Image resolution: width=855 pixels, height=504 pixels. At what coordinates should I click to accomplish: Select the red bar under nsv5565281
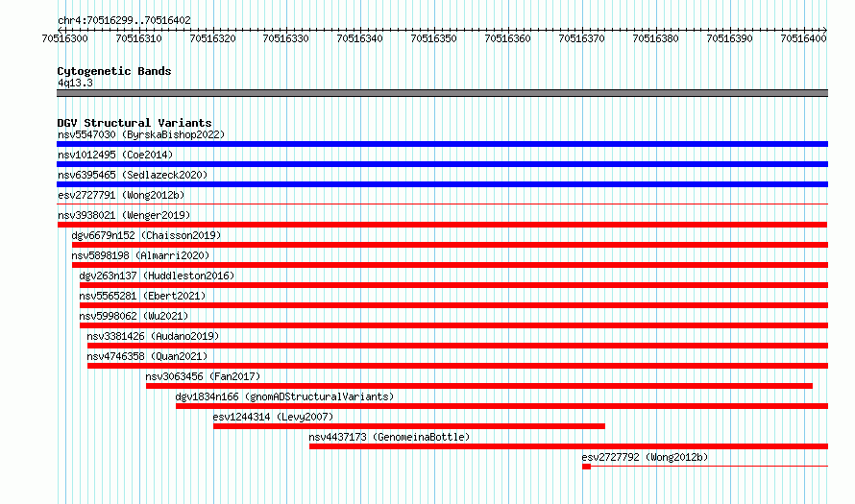453,305
